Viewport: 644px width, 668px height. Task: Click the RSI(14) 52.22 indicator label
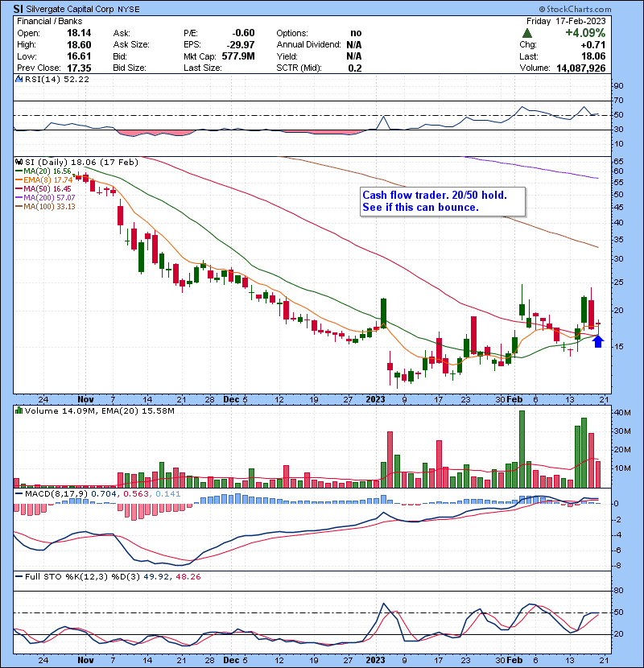pos(57,79)
